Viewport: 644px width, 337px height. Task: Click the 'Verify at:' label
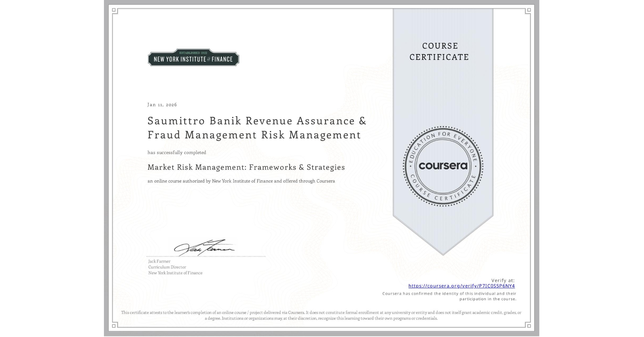(x=503, y=280)
